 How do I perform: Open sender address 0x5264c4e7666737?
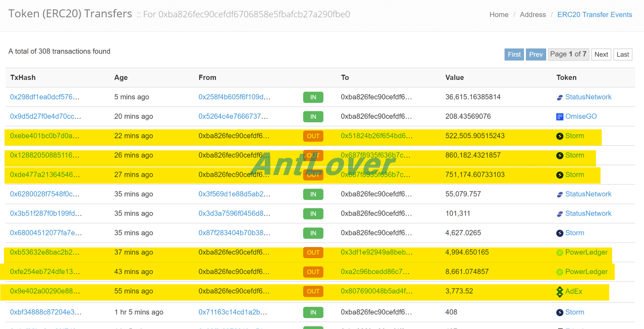tap(233, 116)
